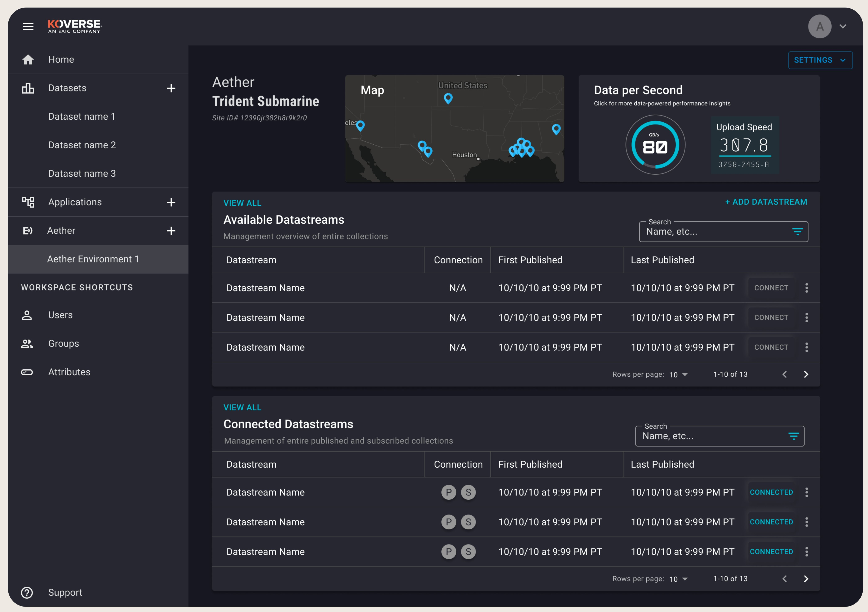868x612 pixels.
Task: Click Add Datastream button
Action: click(766, 202)
